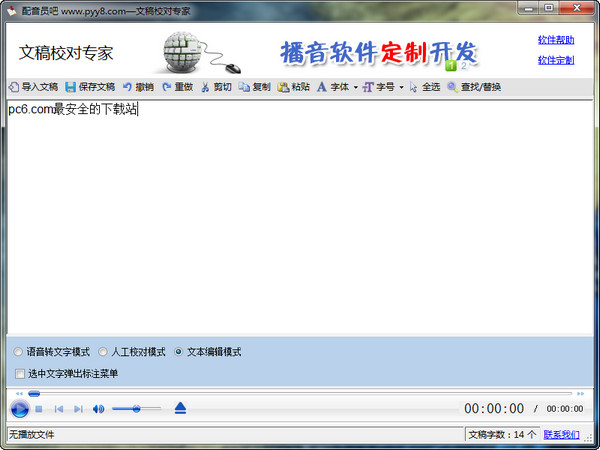Screen dimensions: 600x450
Task: Select all text with 全选
Action: point(425,87)
